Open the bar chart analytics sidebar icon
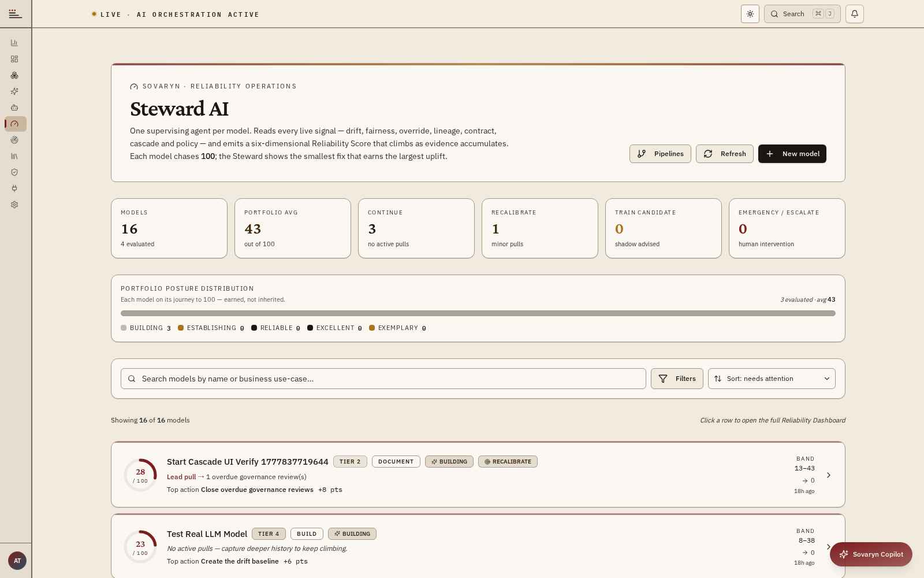924x578 pixels. (x=14, y=43)
